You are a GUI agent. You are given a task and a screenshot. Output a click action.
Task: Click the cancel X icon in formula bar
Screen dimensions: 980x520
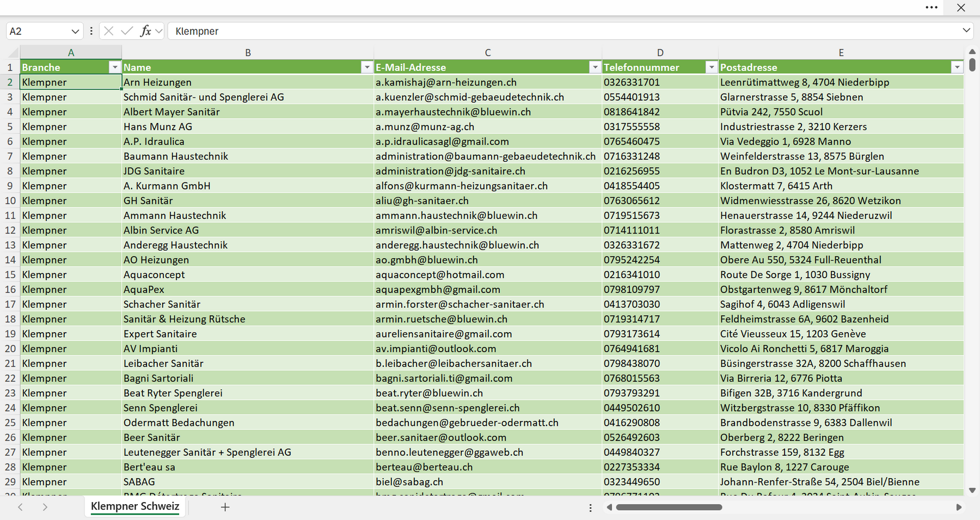108,31
